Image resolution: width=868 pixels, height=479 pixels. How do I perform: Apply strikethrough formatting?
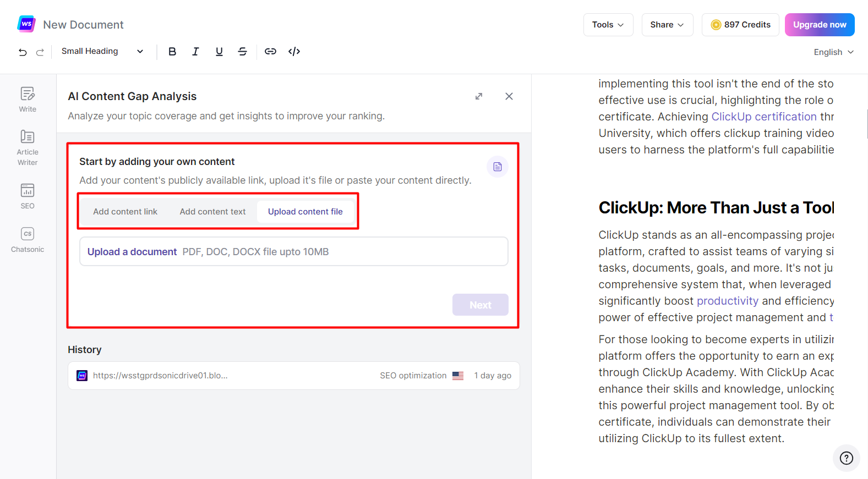[242, 51]
